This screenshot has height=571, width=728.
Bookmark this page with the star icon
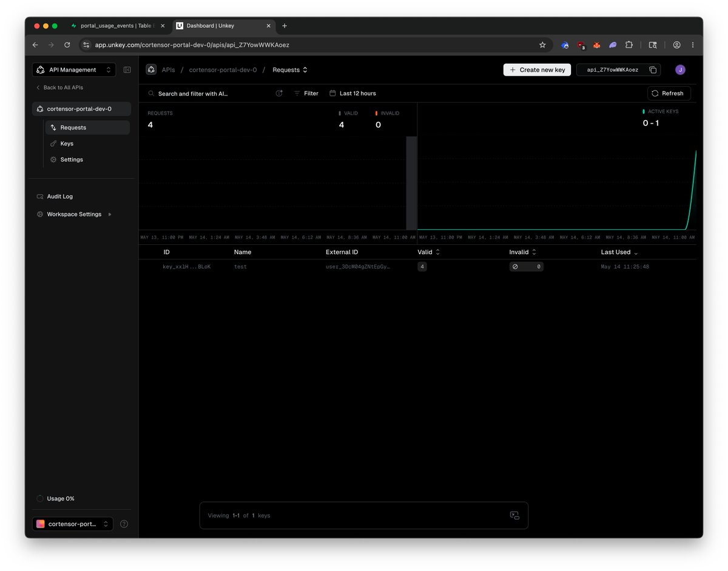tap(542, 45)
